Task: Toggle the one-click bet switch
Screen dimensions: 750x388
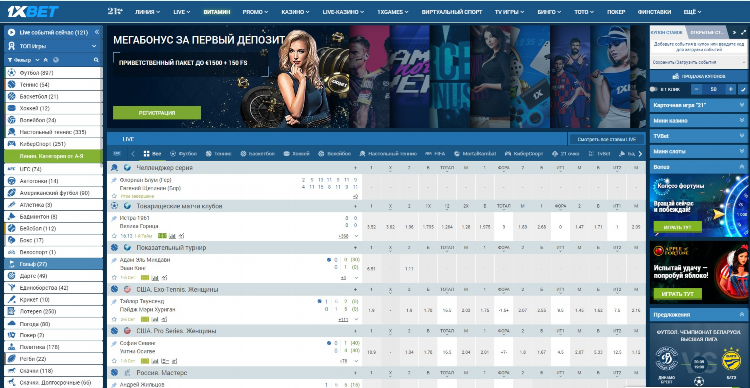Action: (654, 89)
